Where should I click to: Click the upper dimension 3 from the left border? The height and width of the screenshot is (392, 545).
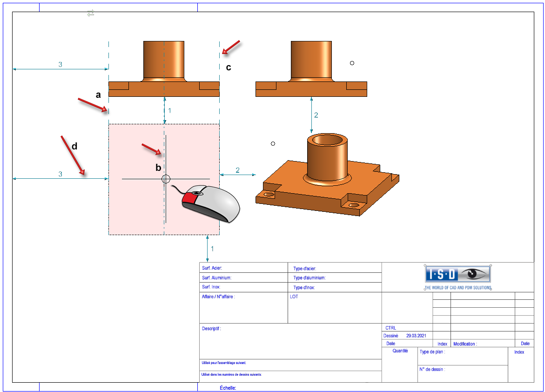61,64
